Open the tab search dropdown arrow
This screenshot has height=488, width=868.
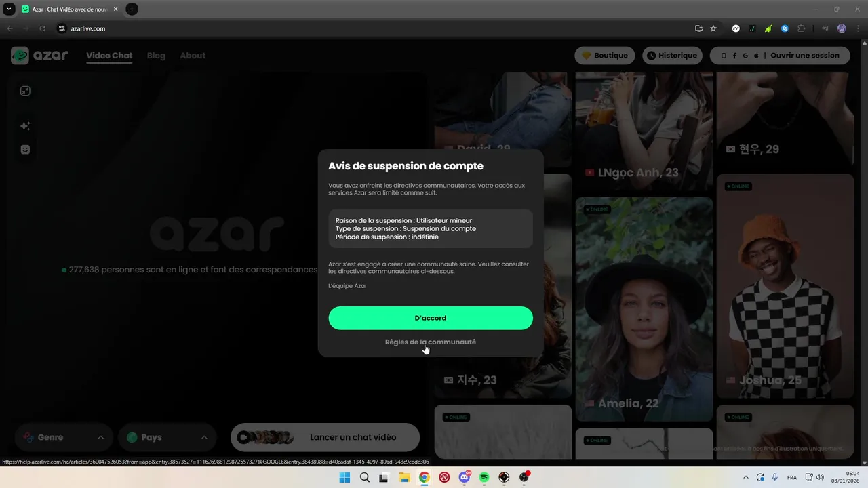coord(9,9)
